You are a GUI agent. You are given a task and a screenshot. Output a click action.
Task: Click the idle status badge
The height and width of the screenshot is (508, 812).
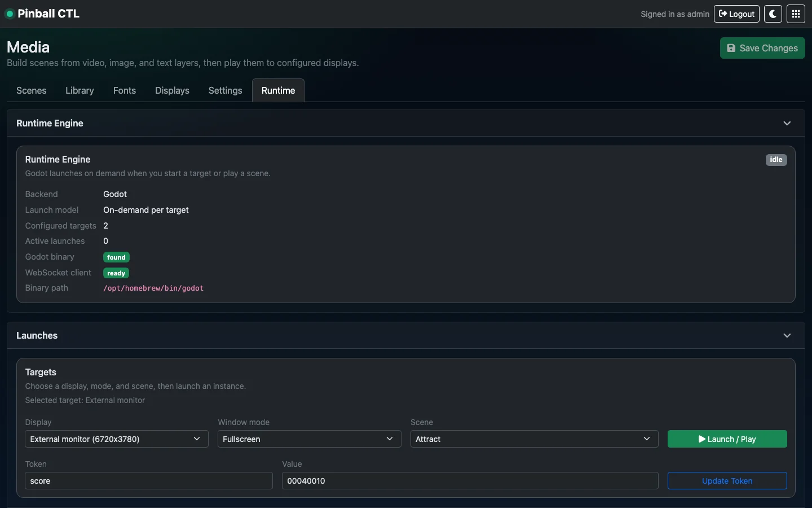[775, 160]
